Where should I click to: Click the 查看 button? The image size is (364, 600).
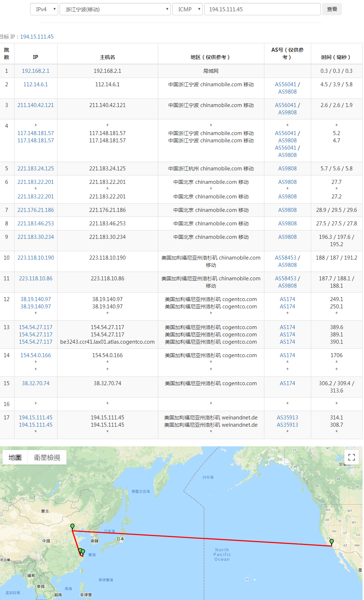(x=332, y=9)
